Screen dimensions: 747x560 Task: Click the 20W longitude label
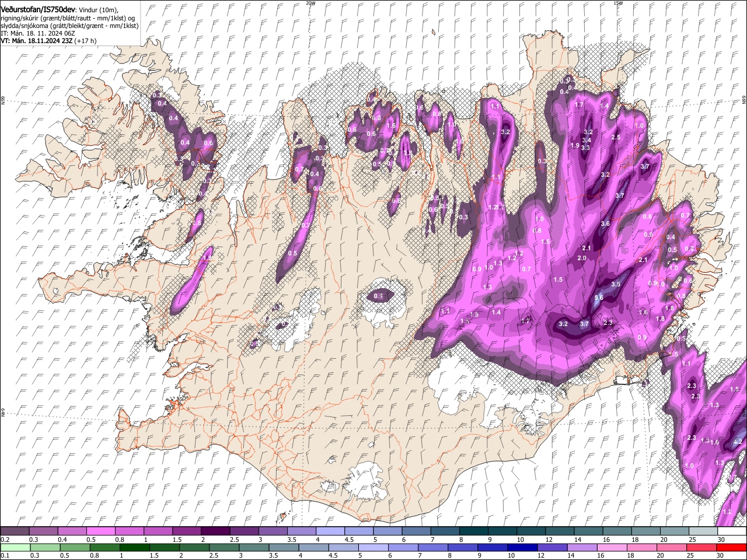310,3
